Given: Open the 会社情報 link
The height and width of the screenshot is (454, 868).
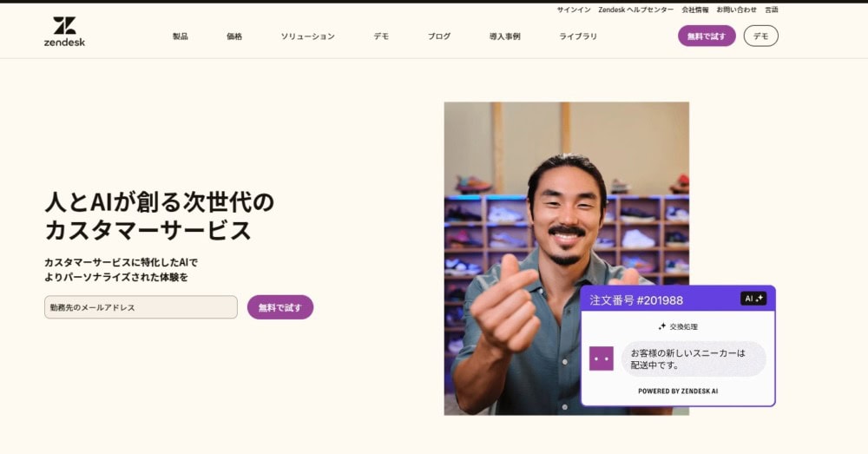Looking at the screenshot, I should pyautogui.click(x=694, y=10).
